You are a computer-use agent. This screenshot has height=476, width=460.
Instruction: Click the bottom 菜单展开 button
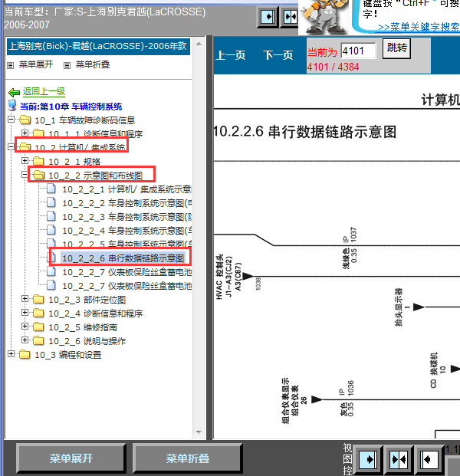(x=71, y=458)
